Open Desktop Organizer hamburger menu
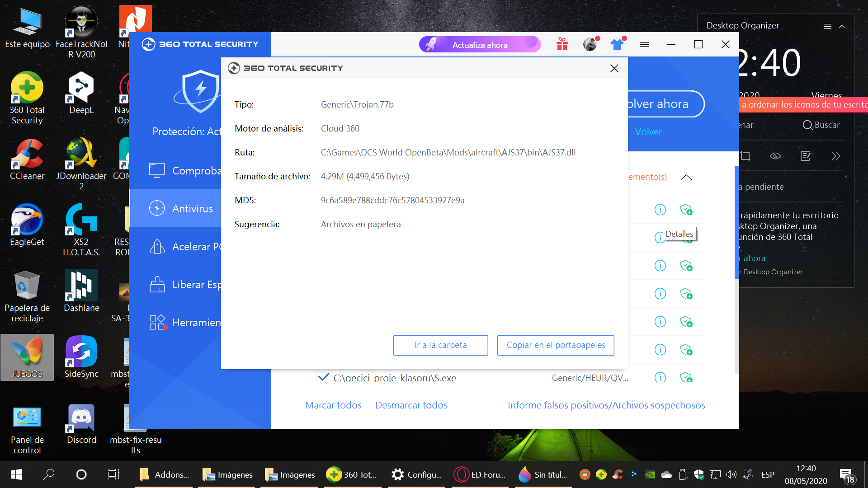 827,26
